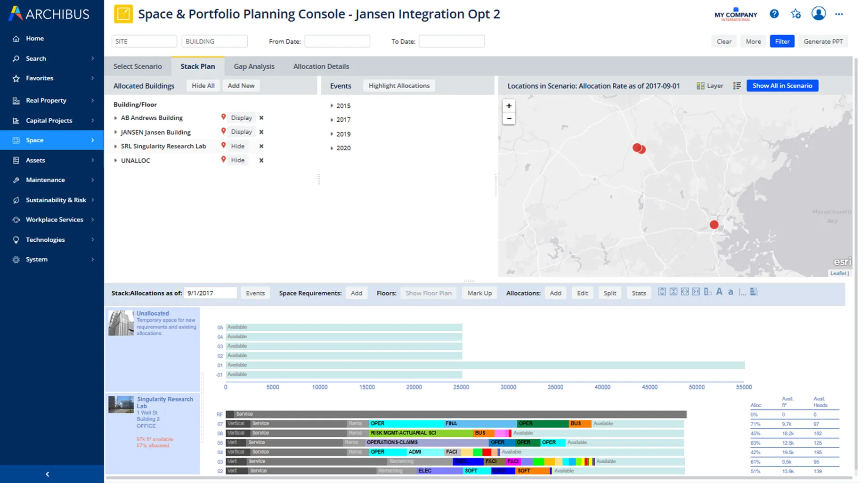Hide SRL Singularity Research Lab from stack

237,146
